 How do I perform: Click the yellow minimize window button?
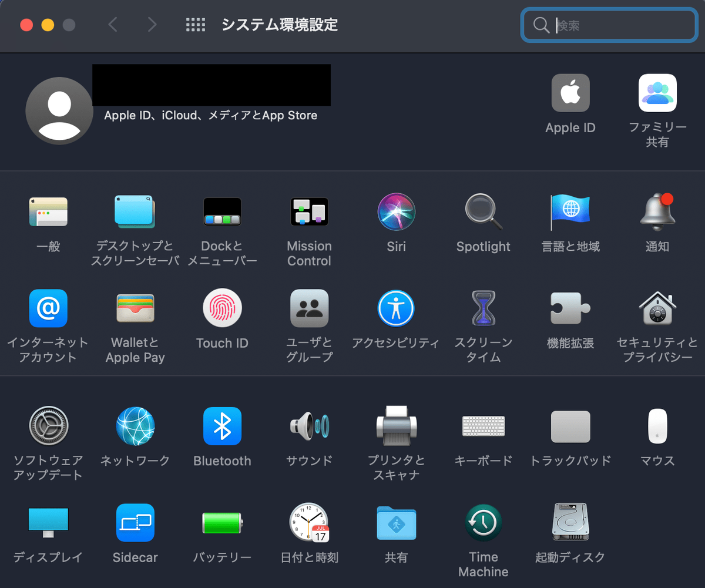point(48,25)
